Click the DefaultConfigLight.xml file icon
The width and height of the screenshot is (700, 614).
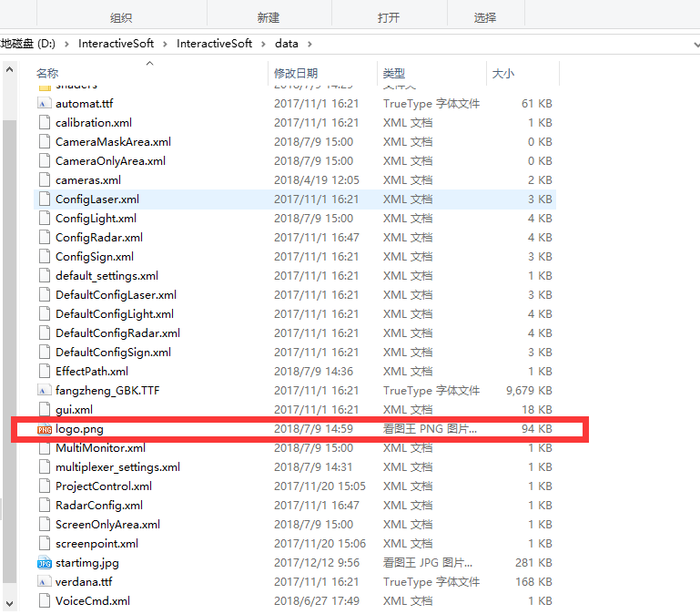click(44, 314)
